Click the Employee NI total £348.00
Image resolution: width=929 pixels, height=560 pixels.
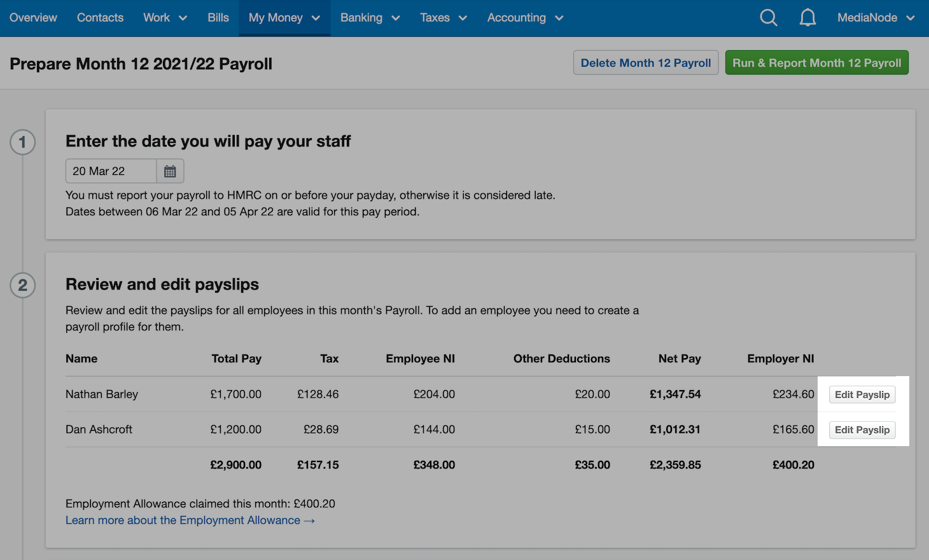[x=435, y=465]
